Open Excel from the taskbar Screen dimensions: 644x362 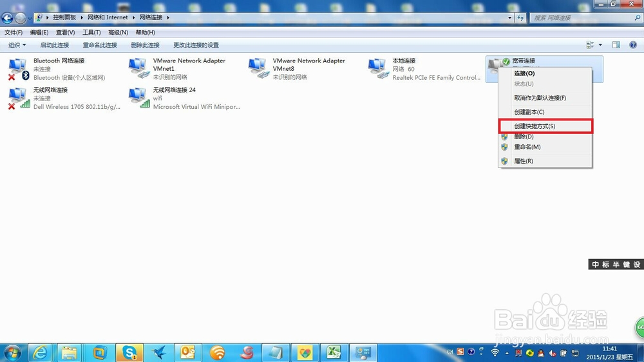click(x=334, y=352)
